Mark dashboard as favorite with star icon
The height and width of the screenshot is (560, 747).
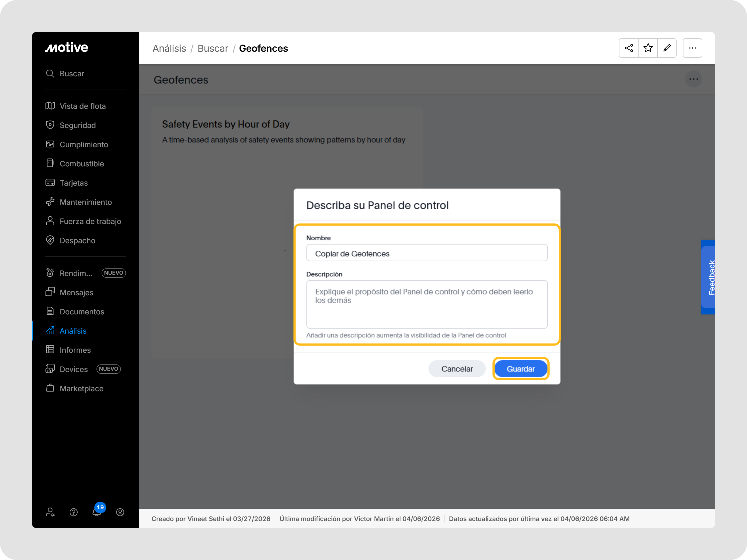(x=648, y=48)
